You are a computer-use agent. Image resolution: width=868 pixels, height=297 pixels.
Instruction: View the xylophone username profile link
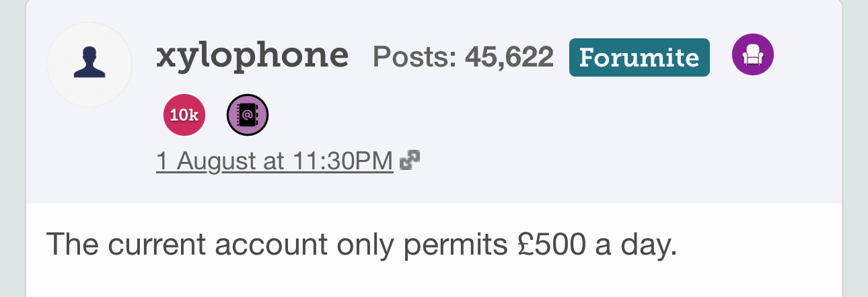(252, 56)
